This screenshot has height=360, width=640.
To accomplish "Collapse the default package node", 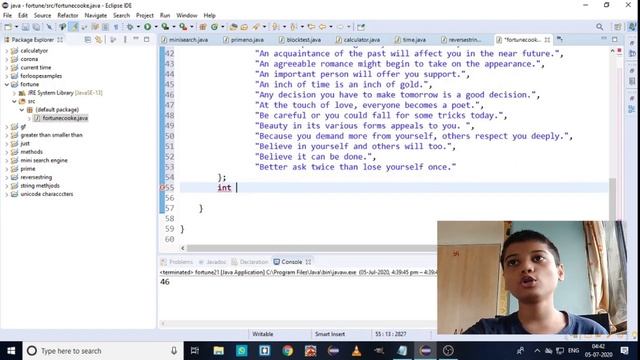I will (x=22, y=110).
